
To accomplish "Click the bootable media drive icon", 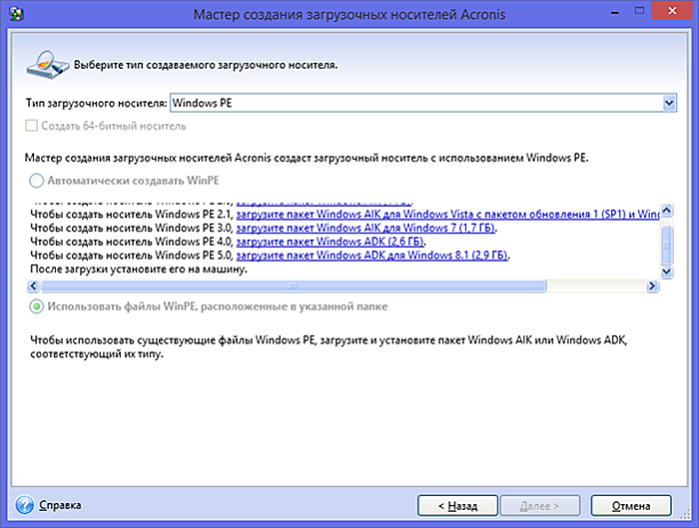I will [x=47, y=65].
